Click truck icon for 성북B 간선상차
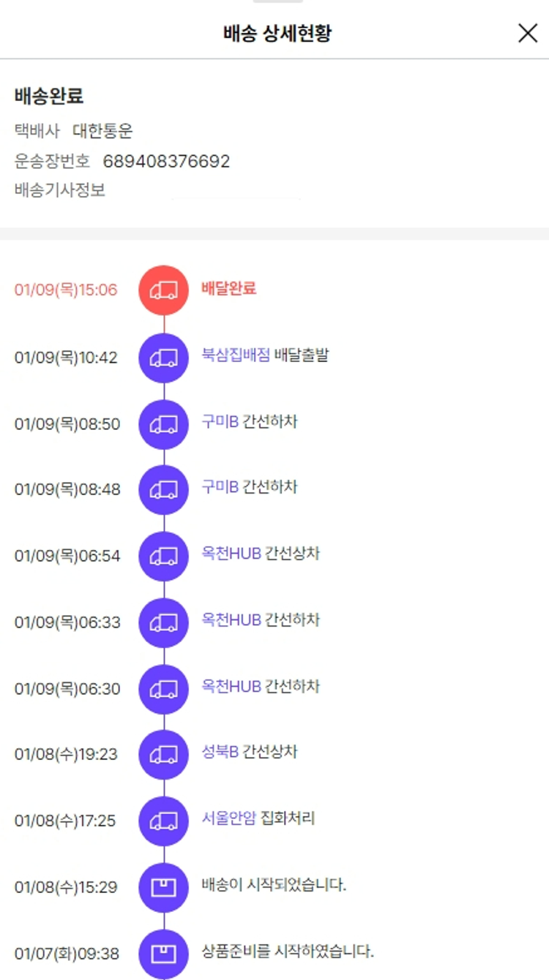The height and width of the screenshot is (980, 549). (164, 754)
